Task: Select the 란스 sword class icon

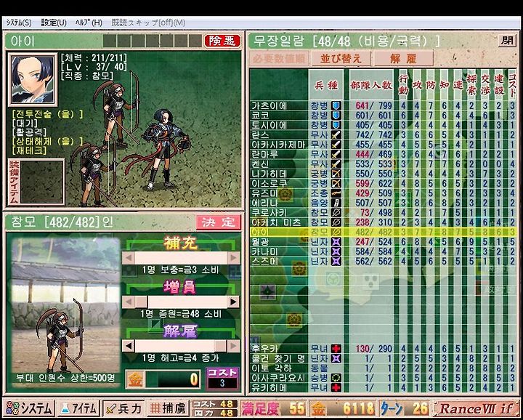Action: click(x=336, y=135)
